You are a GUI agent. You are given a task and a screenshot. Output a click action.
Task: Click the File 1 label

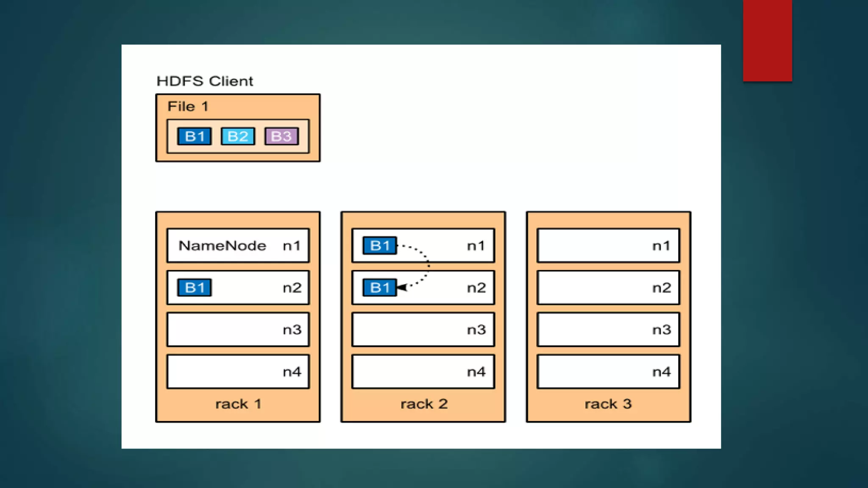click(188, 106)
